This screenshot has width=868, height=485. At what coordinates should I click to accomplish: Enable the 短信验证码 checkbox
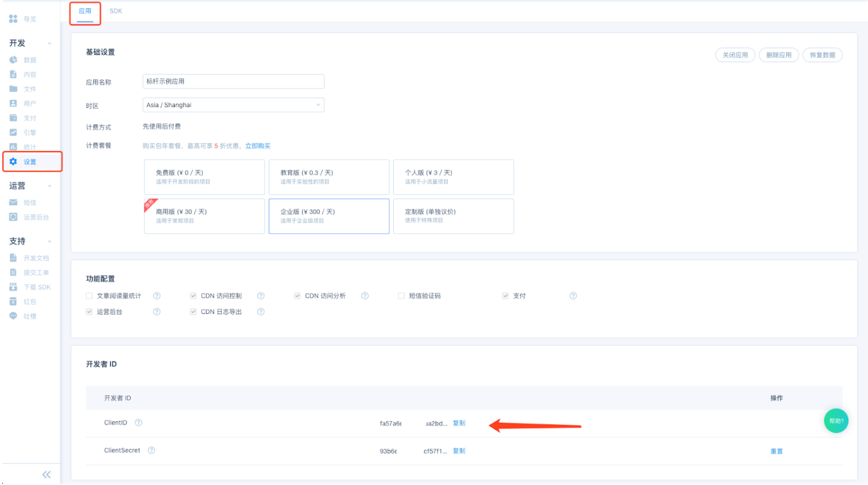pyautogui.click(x=401, y=295)
